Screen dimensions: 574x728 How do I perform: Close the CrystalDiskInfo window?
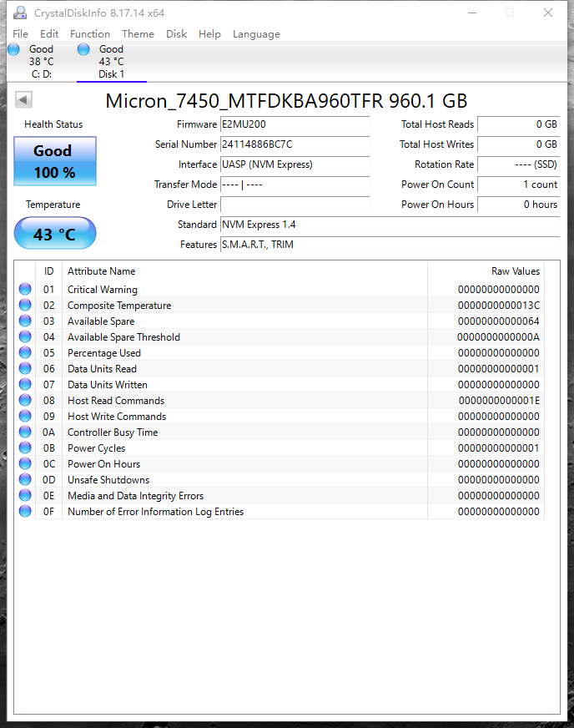[x=548, y=13]
